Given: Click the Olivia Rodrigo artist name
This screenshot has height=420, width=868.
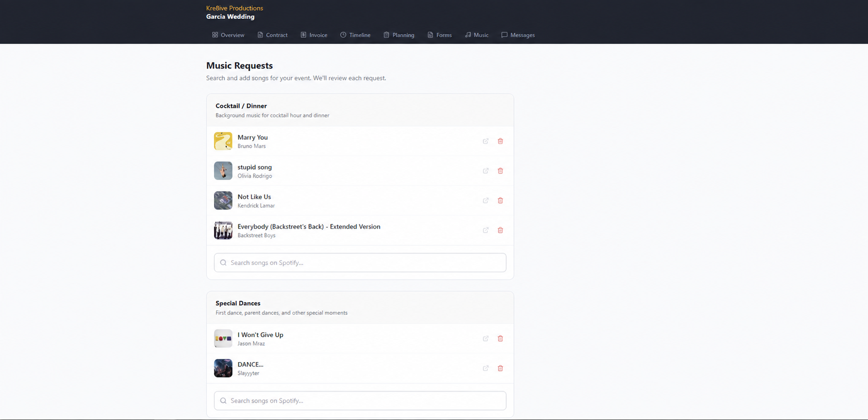Looking at the screenshot, I should [x=255, y=176].
